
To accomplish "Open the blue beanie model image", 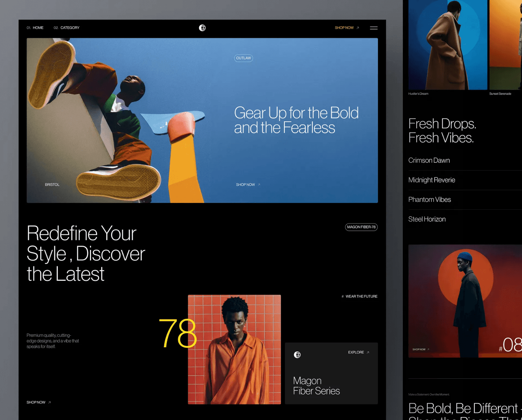I will coord(465,301).
